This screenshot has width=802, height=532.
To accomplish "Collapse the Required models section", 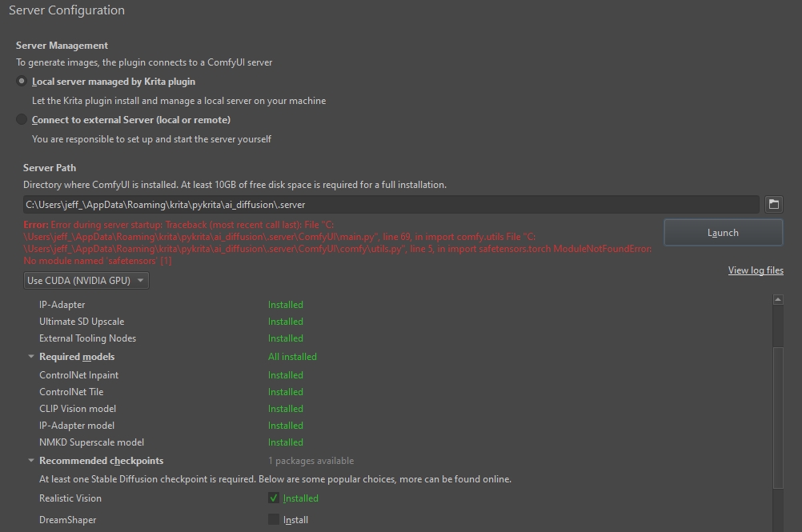I will tap(31, 357).
